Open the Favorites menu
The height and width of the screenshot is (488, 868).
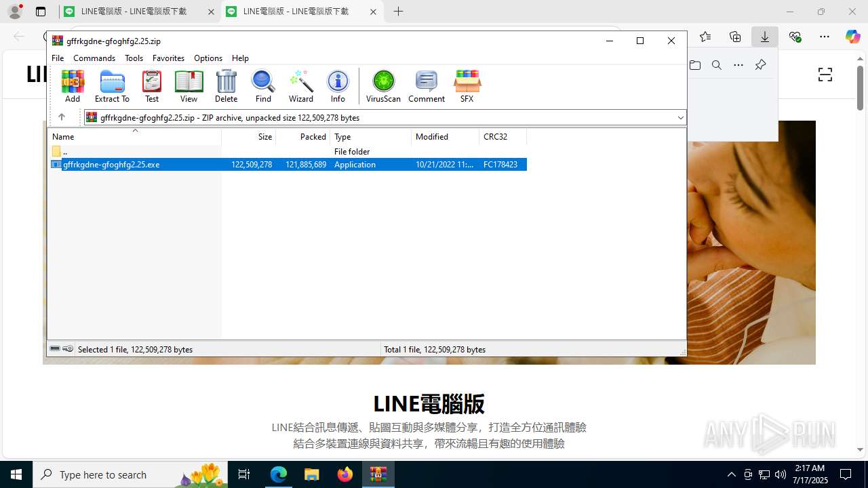point(168,58)
